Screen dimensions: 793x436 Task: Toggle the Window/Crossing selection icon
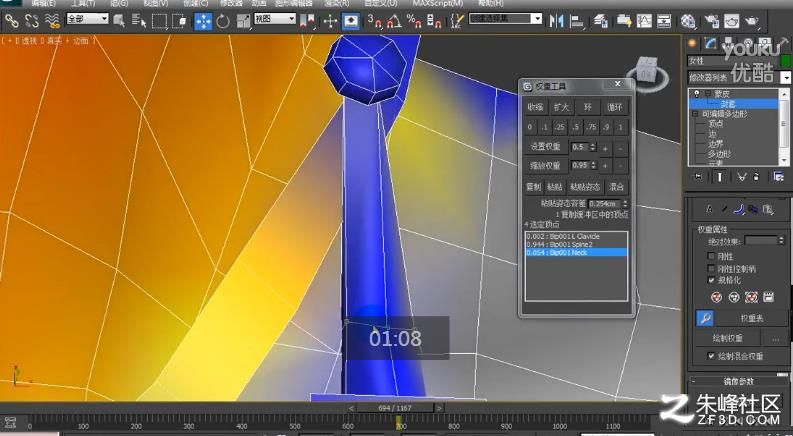(x=180, y=21)
